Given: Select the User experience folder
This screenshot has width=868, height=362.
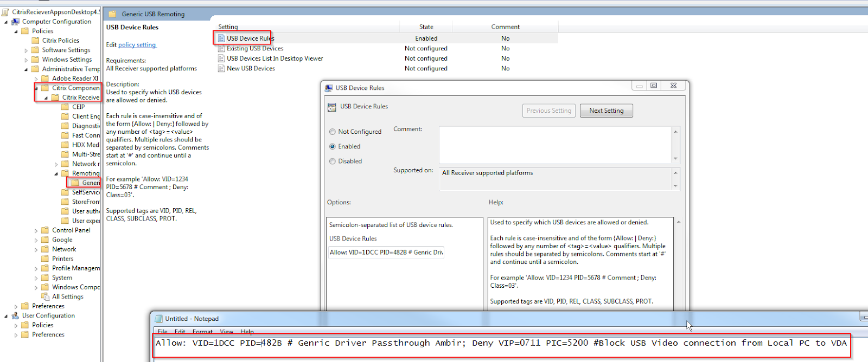Looking at the screenshot, I should tap(81, 221).
